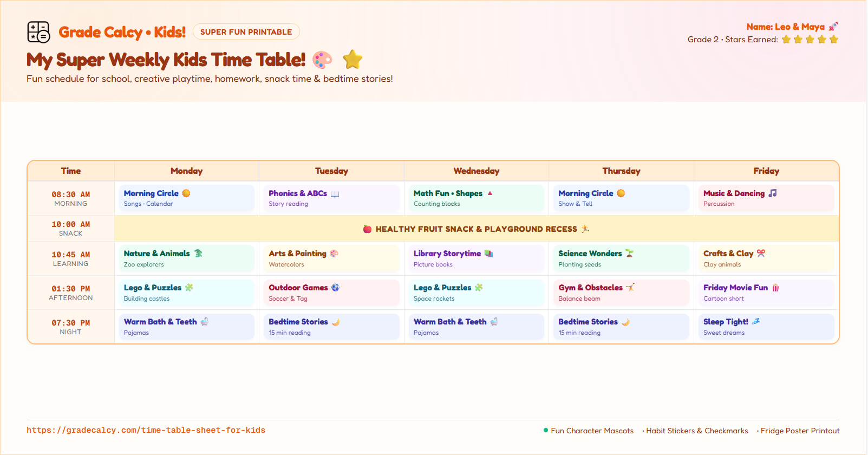Click the rocket icon beside Leo & Maya
868x455 pixels.
click(833, 27)
